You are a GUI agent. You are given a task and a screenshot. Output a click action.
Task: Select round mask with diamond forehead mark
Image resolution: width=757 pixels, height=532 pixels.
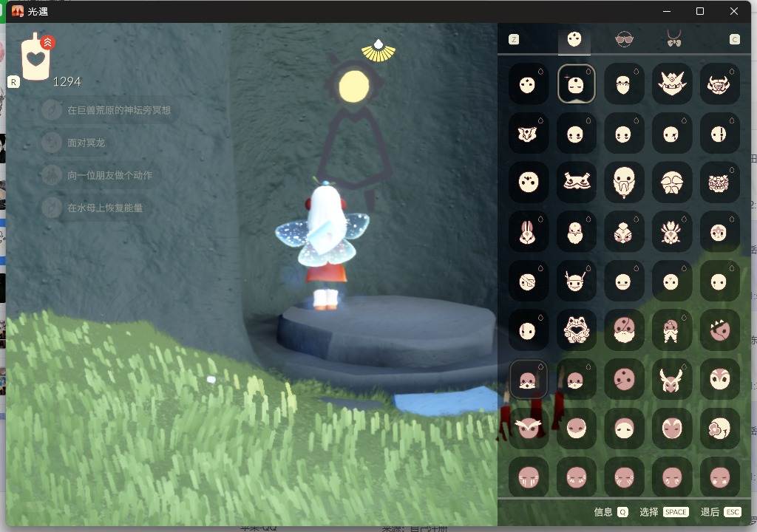point(719,232)
